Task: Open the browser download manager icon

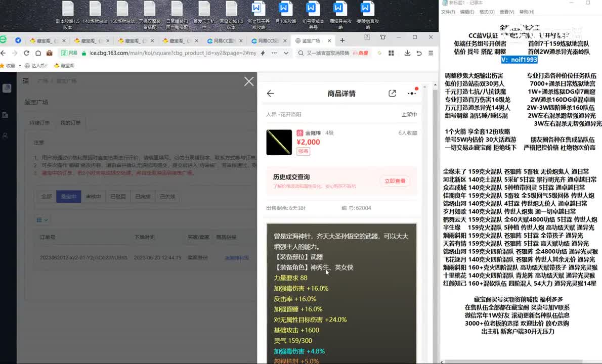Action: [407, 53]
